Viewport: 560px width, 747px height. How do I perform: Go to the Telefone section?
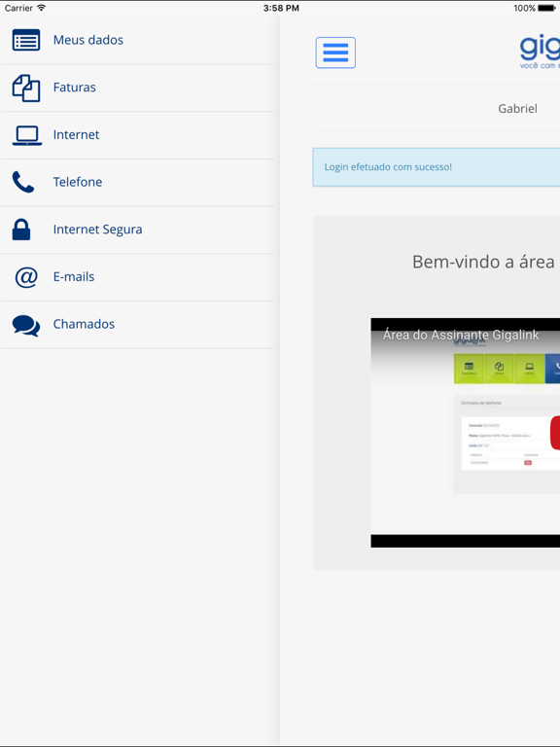pos(138,183)
